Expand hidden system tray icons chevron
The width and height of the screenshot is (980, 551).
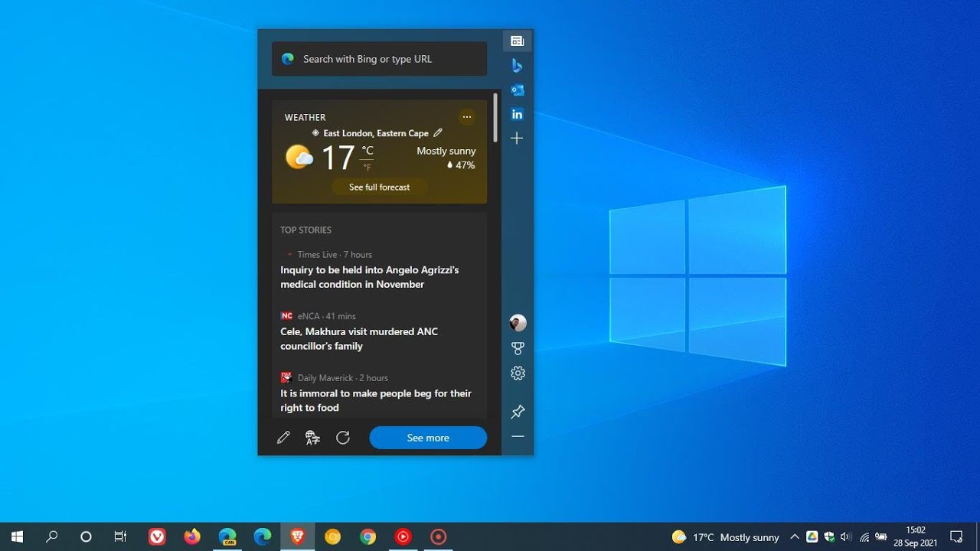click(x=795, y=537)
